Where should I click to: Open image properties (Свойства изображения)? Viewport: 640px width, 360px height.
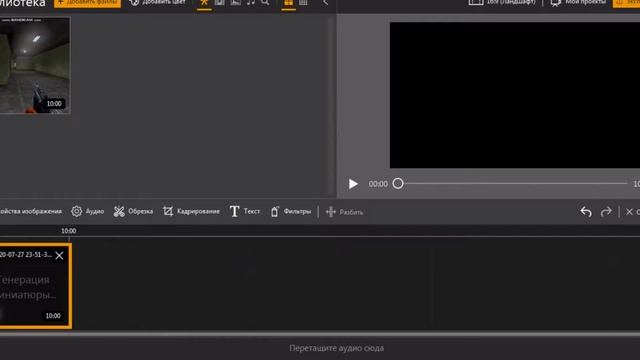31,211
